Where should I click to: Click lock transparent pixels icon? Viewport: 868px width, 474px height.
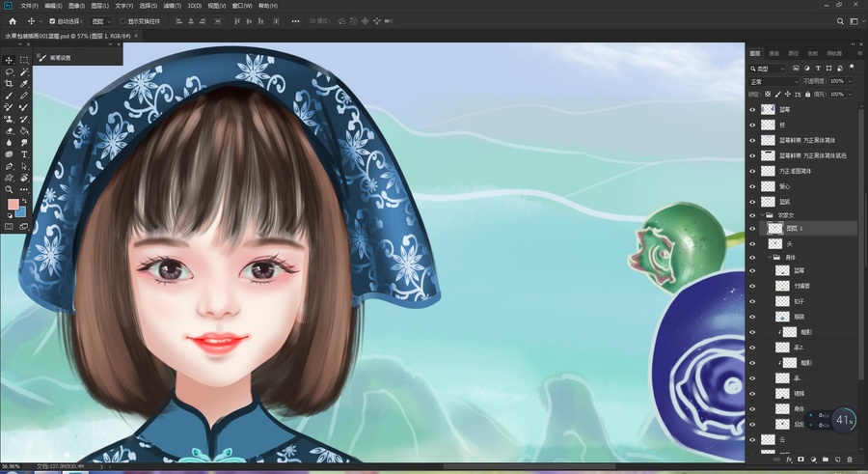point(768,95)
